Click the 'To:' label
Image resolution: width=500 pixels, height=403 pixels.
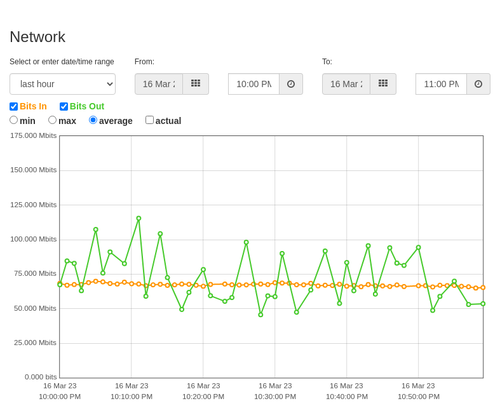327,62
